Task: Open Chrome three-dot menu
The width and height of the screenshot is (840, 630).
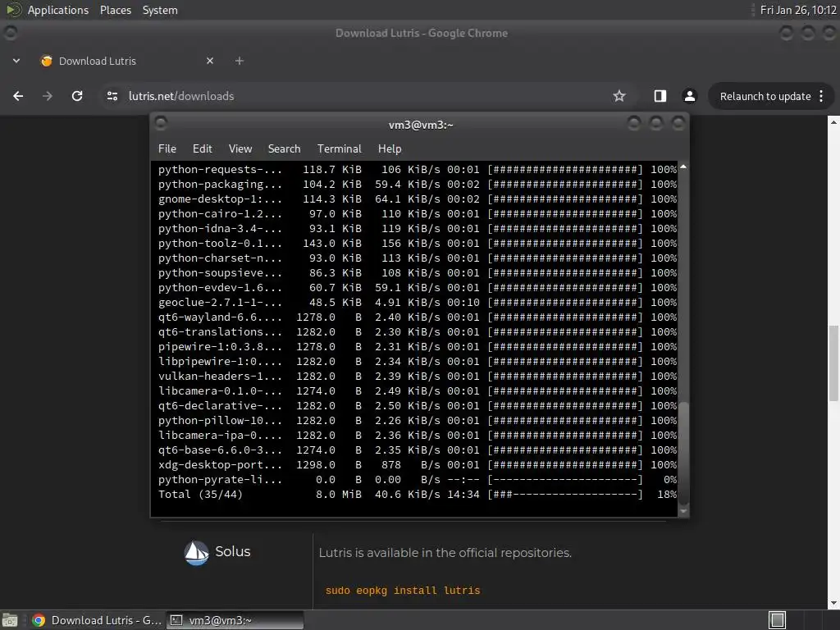Action: coord(821,96)
